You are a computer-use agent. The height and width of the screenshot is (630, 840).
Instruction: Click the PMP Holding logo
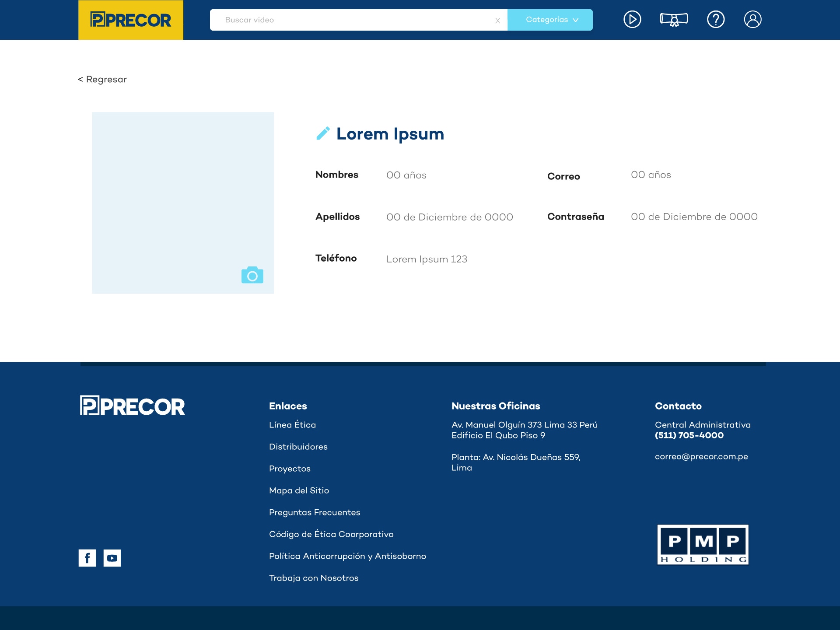pos(703,545)
